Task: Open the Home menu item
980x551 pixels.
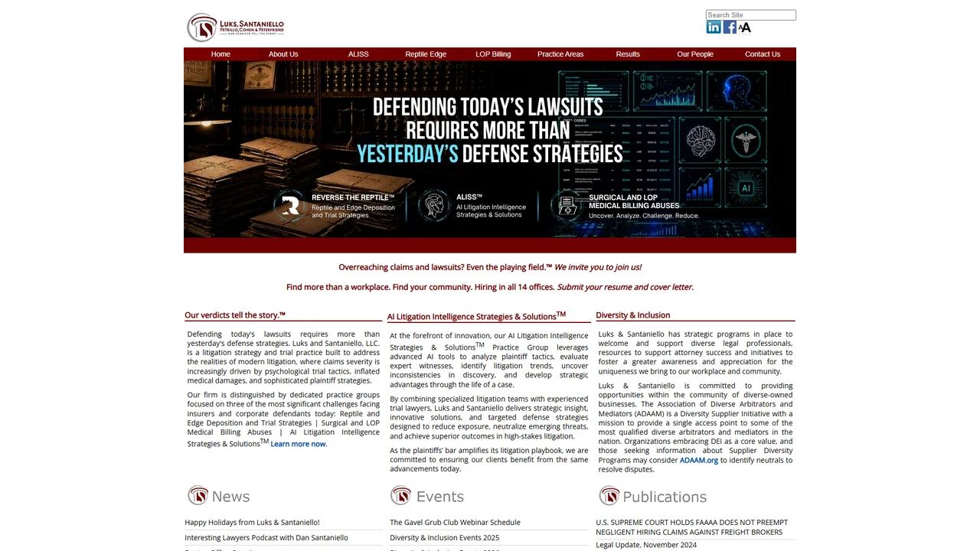Action: tap(220, 54)
